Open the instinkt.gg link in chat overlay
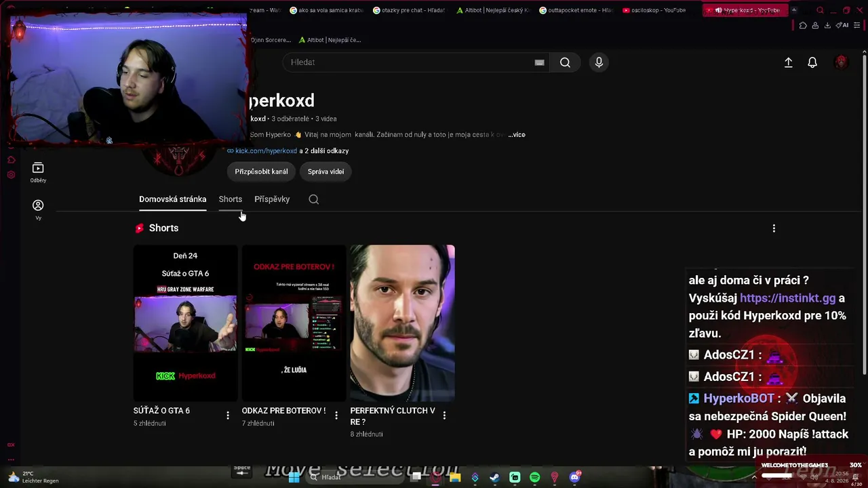The image size is (868, 488). click(787, 298)
